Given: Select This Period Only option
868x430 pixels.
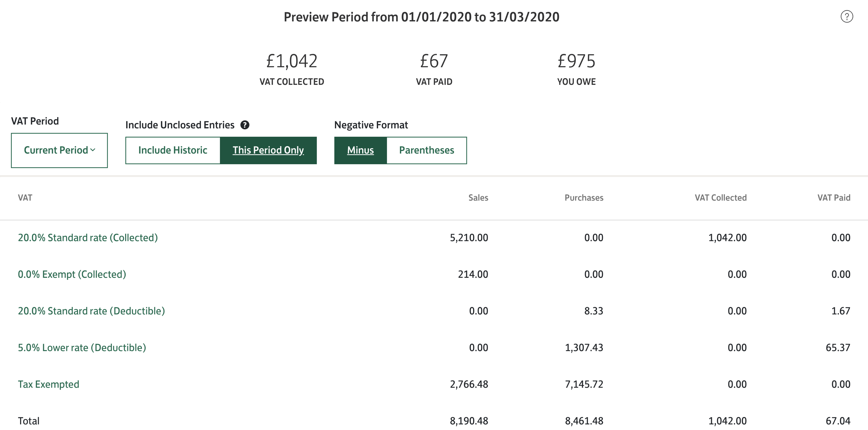Looking at the screenshot, I should point(268,150).
